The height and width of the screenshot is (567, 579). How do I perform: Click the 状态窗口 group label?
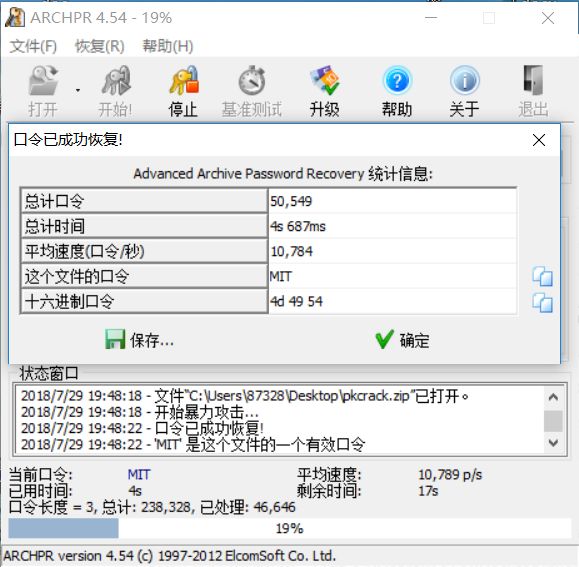click(49, 373)
